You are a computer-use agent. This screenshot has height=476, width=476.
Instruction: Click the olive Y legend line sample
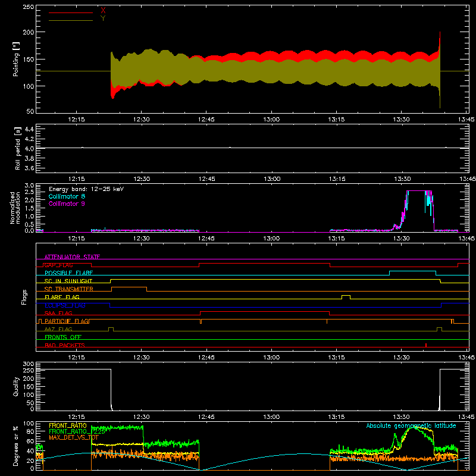click(x=71, y=20)
